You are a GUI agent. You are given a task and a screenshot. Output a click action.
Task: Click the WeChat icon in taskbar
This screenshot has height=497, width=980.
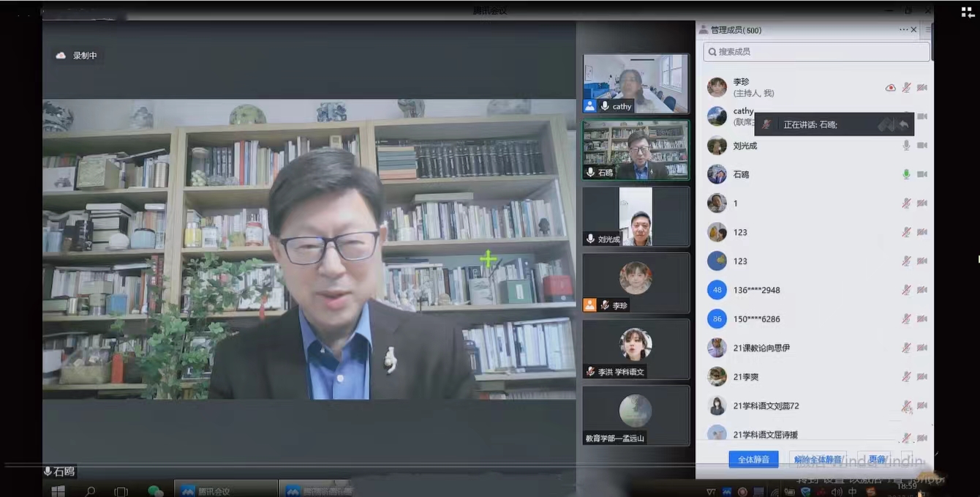coord(155,490)
